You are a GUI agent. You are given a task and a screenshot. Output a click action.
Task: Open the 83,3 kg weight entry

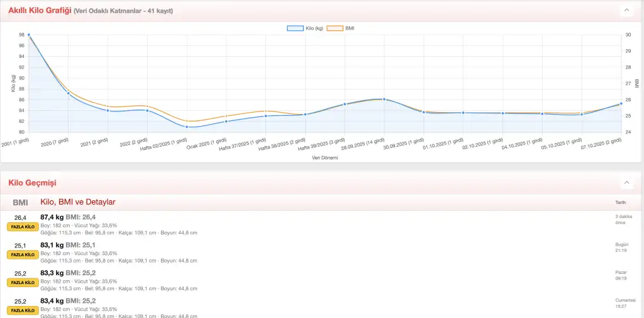(52, 273)
